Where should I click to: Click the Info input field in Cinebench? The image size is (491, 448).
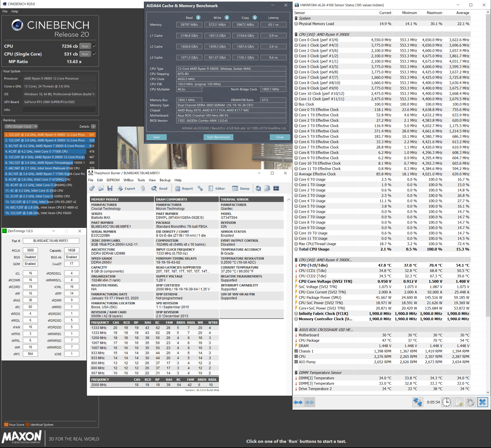click(59, 110)
